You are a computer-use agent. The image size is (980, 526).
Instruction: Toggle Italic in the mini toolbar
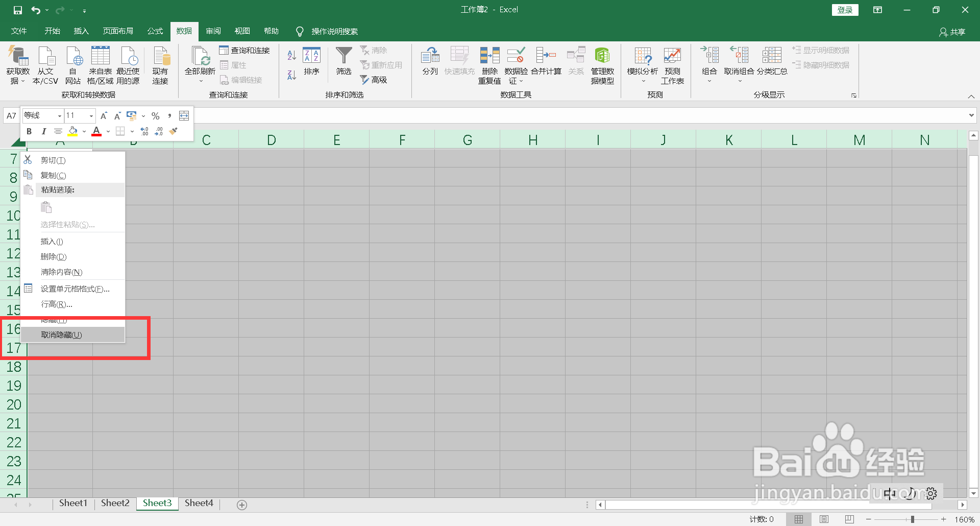click(x=44, y=131)
